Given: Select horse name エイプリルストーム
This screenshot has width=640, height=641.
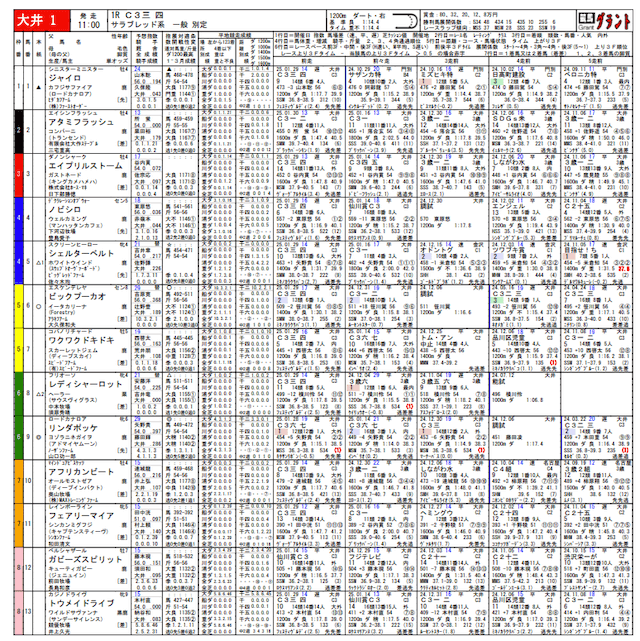Looking at the screenshot, I should [85, 166].
